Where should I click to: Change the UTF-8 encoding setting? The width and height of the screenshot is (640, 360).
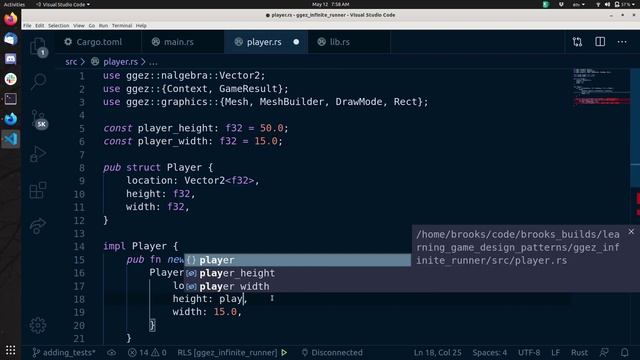coord(529,353)
